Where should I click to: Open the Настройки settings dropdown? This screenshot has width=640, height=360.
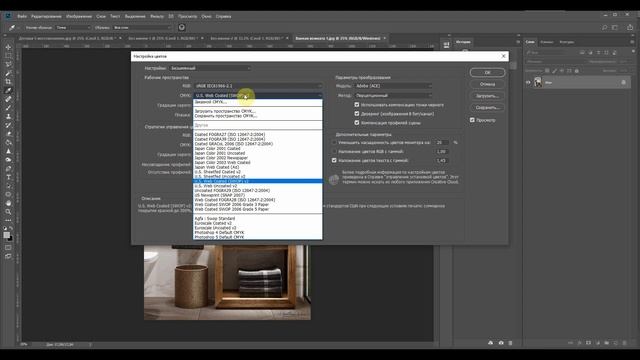(210, 68)
